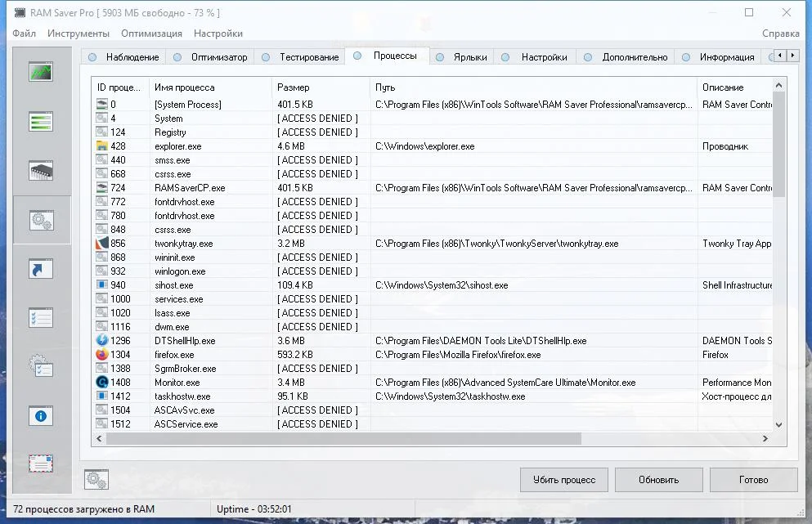Click the horizontal scrollbar thumb
This screenshot has width=812, height=524.
tap(344, 438)
